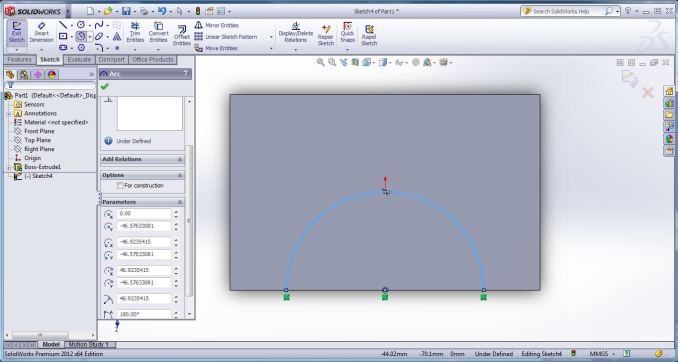678x362 pixels.
Task: Switch to the Model tab
Action: 51,345
